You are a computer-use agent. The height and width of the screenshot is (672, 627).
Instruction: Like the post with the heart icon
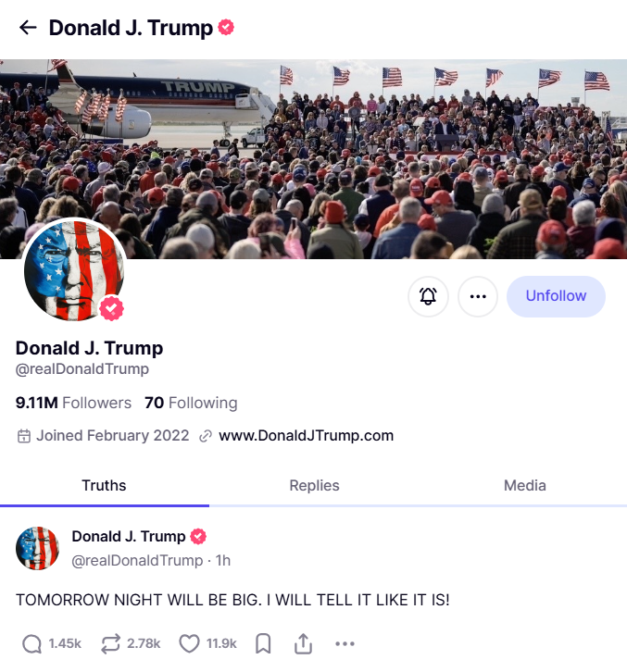[x=189, y=643]
